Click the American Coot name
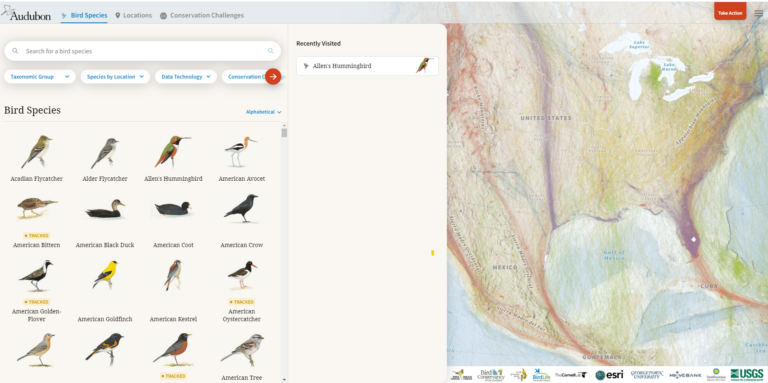768x383 pixels. [173, 245]
